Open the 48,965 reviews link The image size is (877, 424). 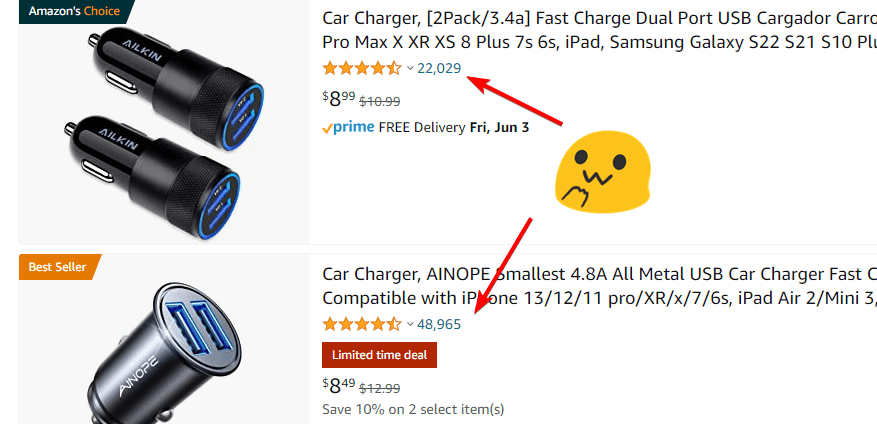[439, 324]
